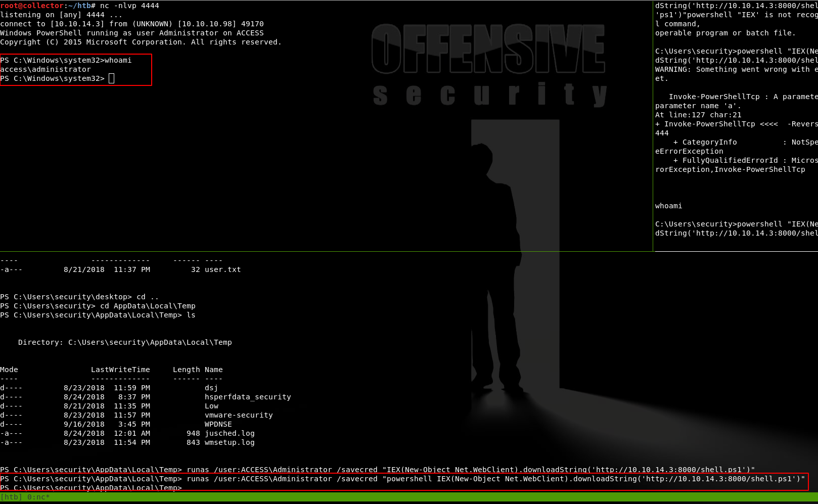Image resolution: width=818 pixels, height=504 pixels.
Task: Click the 'nc -nlvp 4444' command text
Action: (129, 6)
